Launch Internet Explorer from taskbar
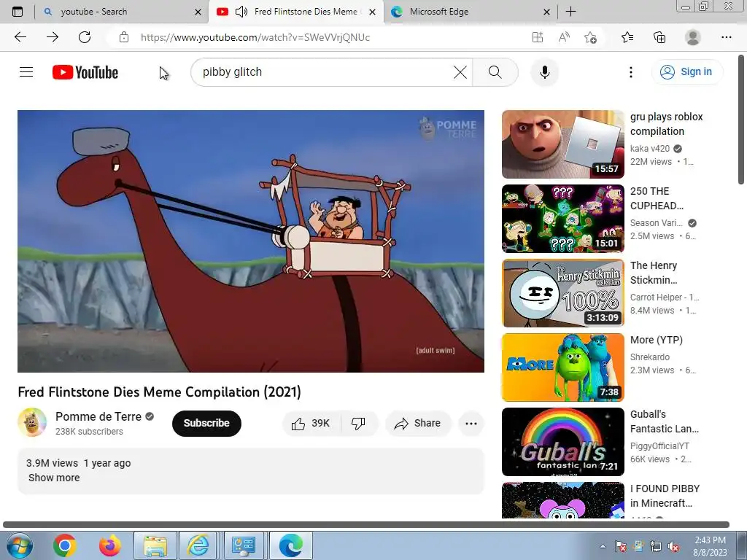The image size is (747, 560). pos(198,545)
